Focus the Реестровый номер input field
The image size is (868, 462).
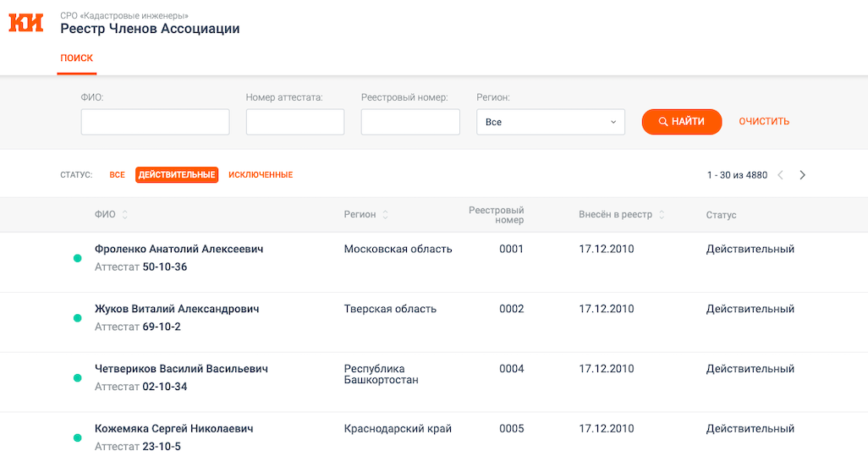pos(410,122)
